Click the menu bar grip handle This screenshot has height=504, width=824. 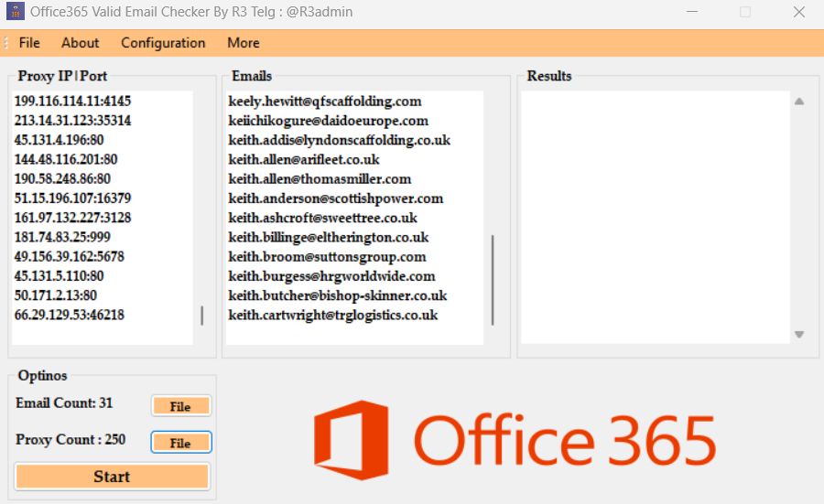pyautogui.click(x=5, y=43)
